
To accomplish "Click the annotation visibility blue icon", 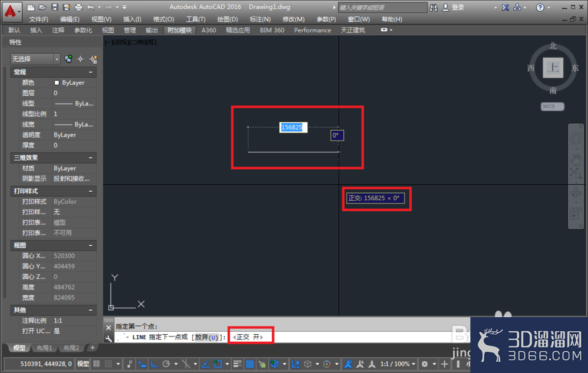I will [x=348, y=364].
